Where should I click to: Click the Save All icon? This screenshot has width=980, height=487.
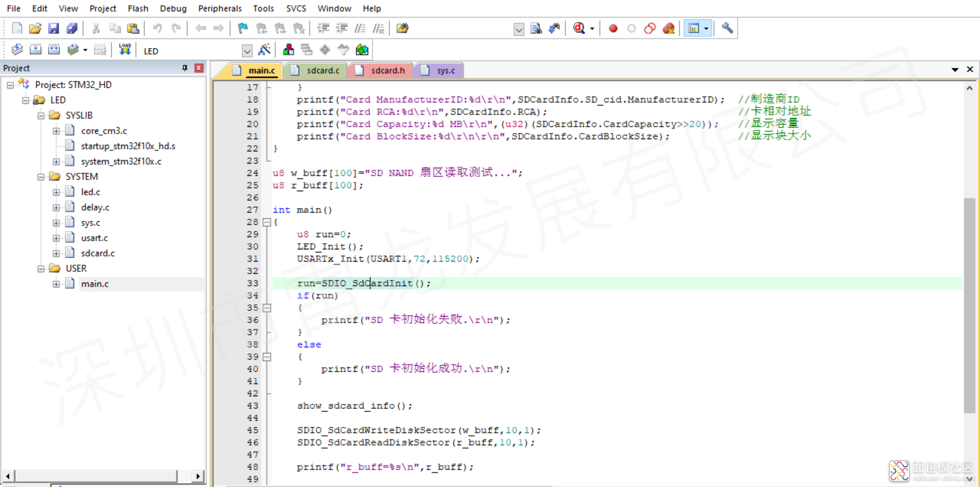click(x=72, y=29)
